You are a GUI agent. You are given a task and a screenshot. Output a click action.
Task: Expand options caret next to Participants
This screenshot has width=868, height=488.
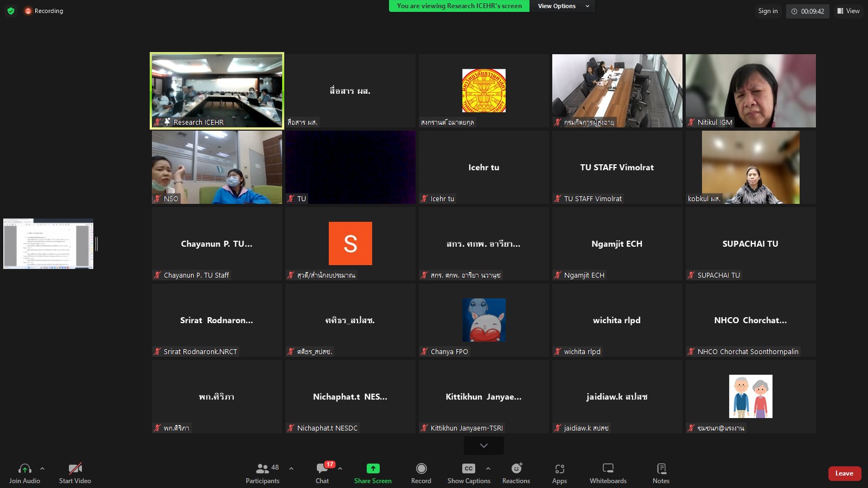pos(291,468)
